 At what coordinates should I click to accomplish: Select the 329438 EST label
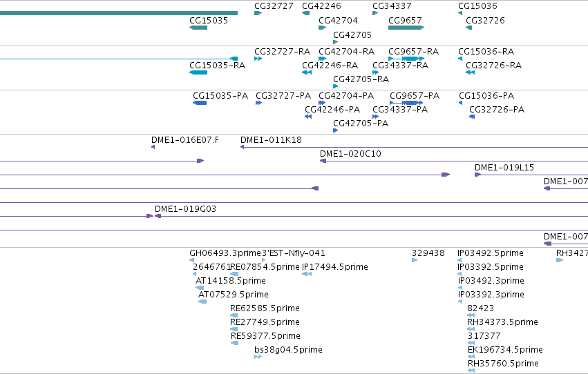pyautogui.click(x=428, y=253)
